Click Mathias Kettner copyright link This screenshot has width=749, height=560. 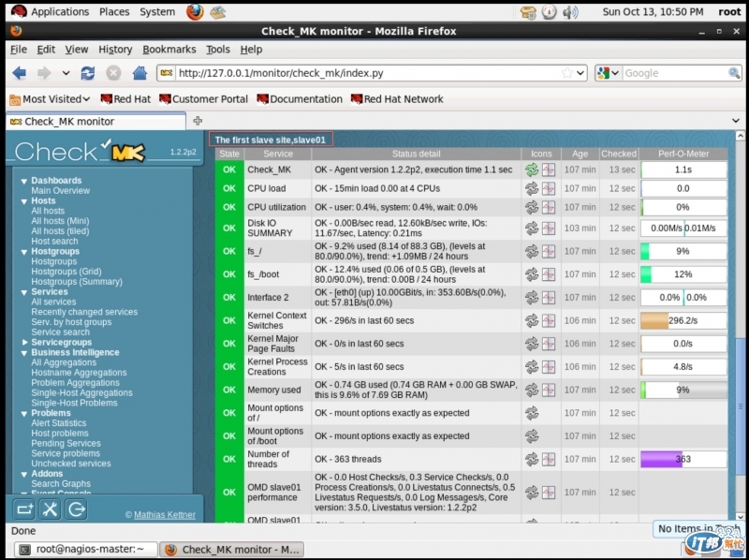[165, 515]
